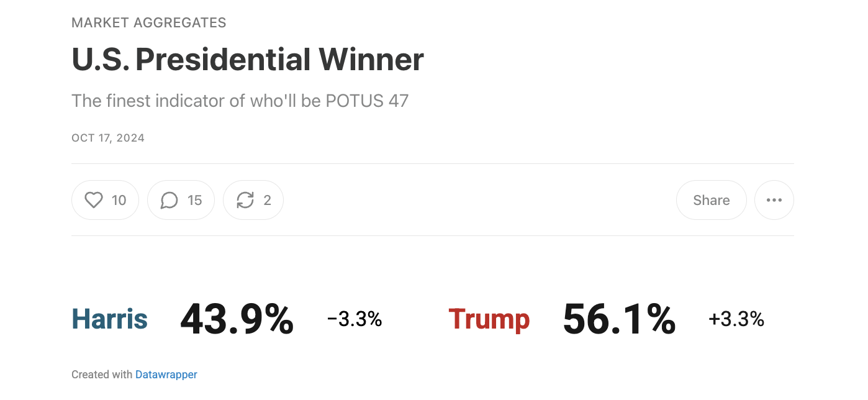Click the MARKET AGGREGATES section label
This screenshot has height=400, width=868.
[149, 23]
